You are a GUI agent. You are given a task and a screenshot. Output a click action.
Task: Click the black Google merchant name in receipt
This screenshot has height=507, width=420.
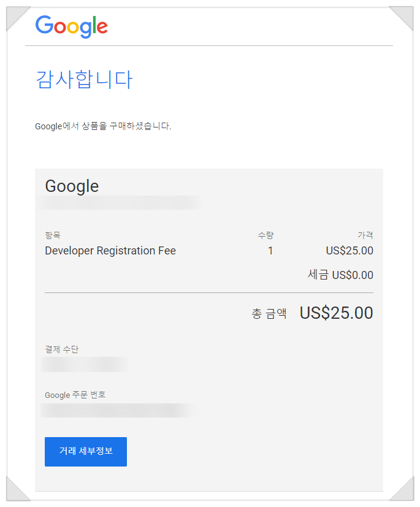point(72,186)
